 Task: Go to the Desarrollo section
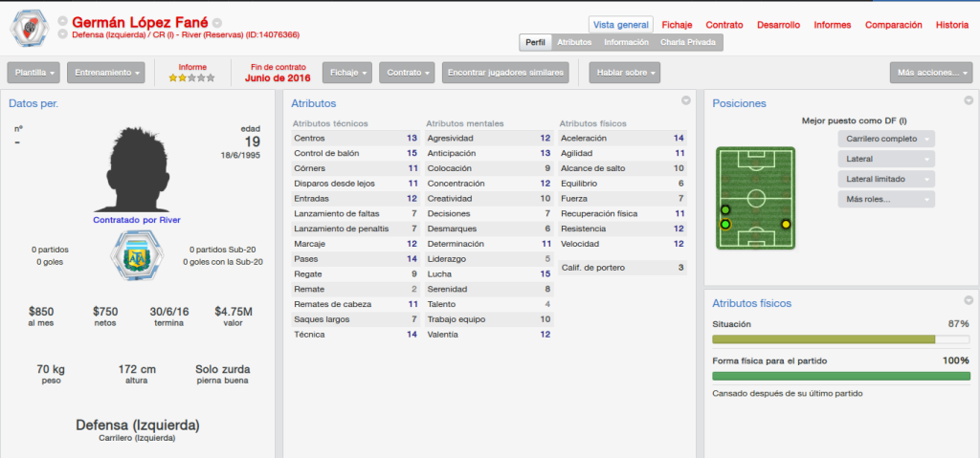(x=778, y=25)
